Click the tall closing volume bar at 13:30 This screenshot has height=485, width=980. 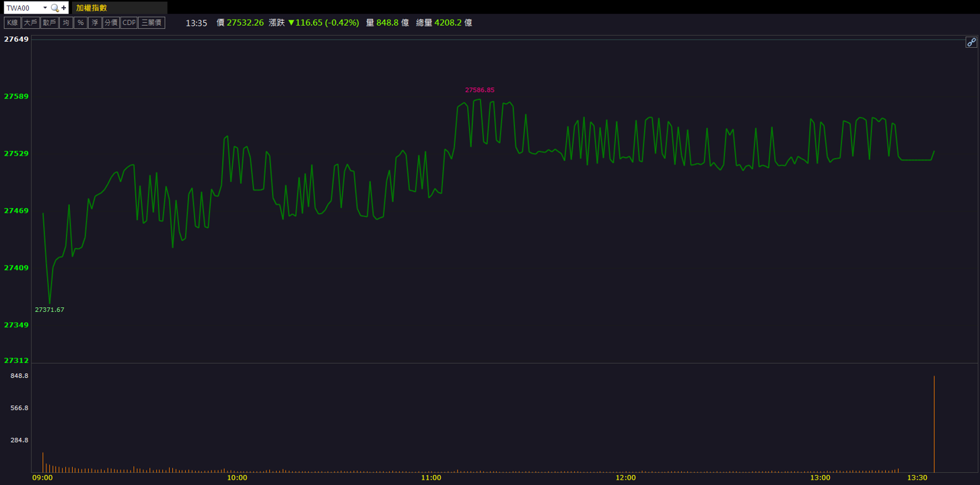(x=934, y=424)
